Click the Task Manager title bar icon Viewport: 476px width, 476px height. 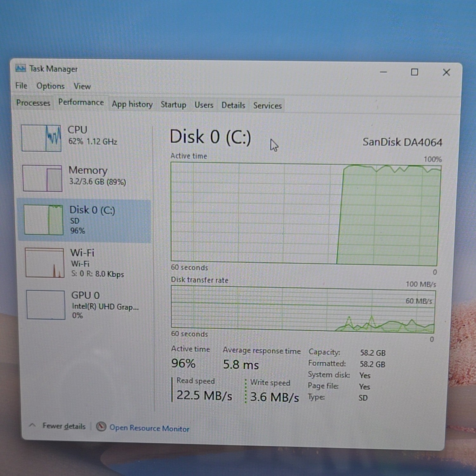point(21,68)
